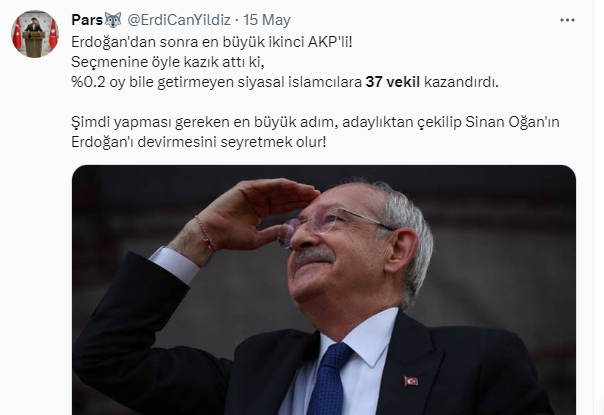Click the Turkish flag lapel pin in photo
This screenshot has width=604, height=415.
coord(411,381)
